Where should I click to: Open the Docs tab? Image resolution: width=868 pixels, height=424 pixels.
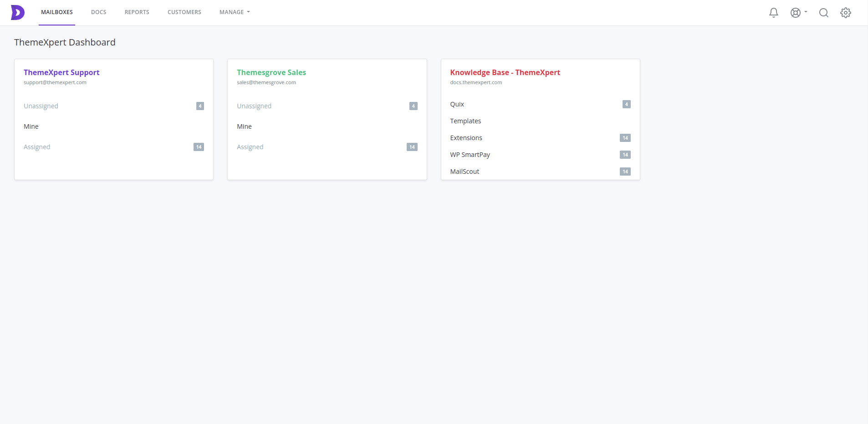click(x=99, y=12)
